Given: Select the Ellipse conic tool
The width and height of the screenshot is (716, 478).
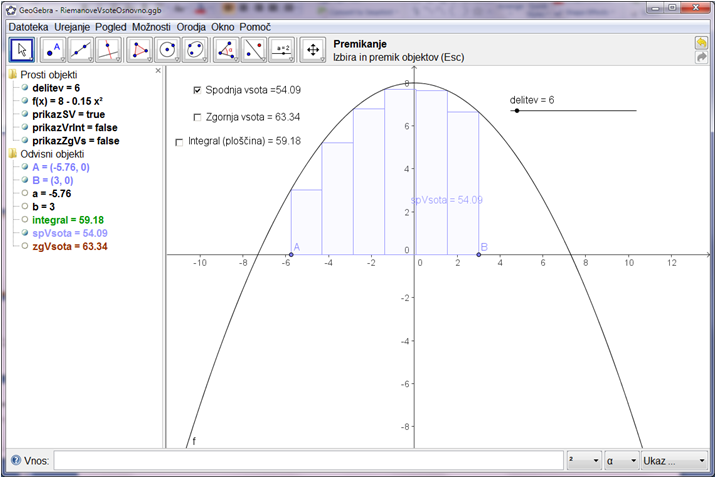Looking at the screenshot, I should (x=195, y=50).
